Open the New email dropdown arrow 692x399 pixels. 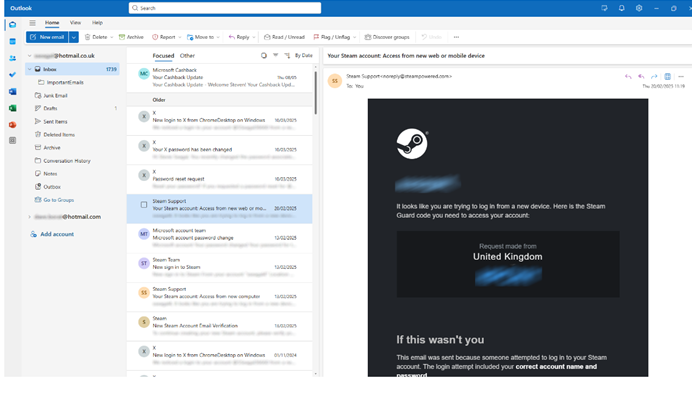point(74,37)
